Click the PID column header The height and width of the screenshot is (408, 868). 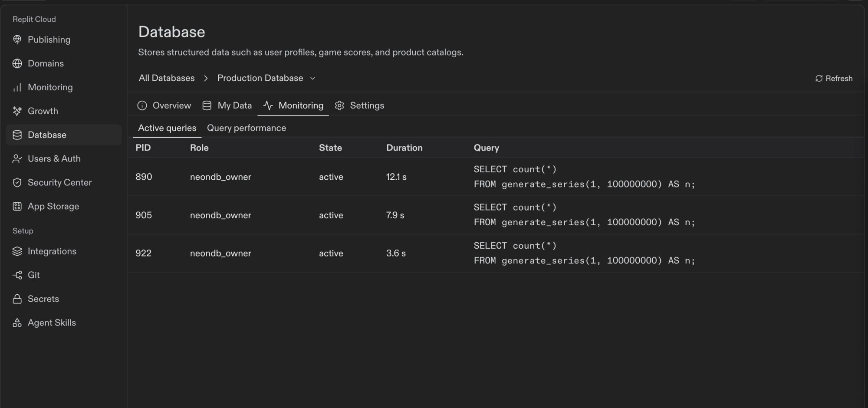coord(143,148)
